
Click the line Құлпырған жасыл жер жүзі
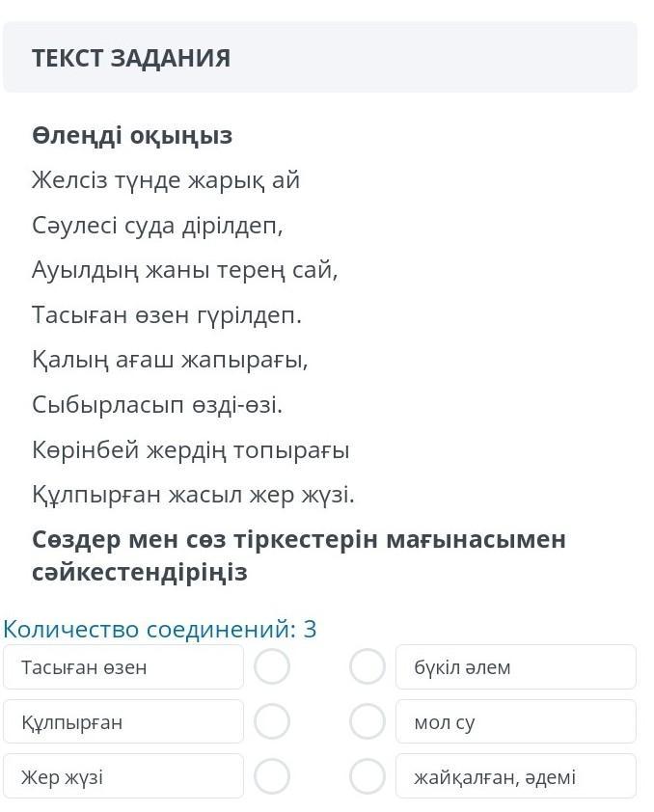pyautogui.click(x=193, y=495)
